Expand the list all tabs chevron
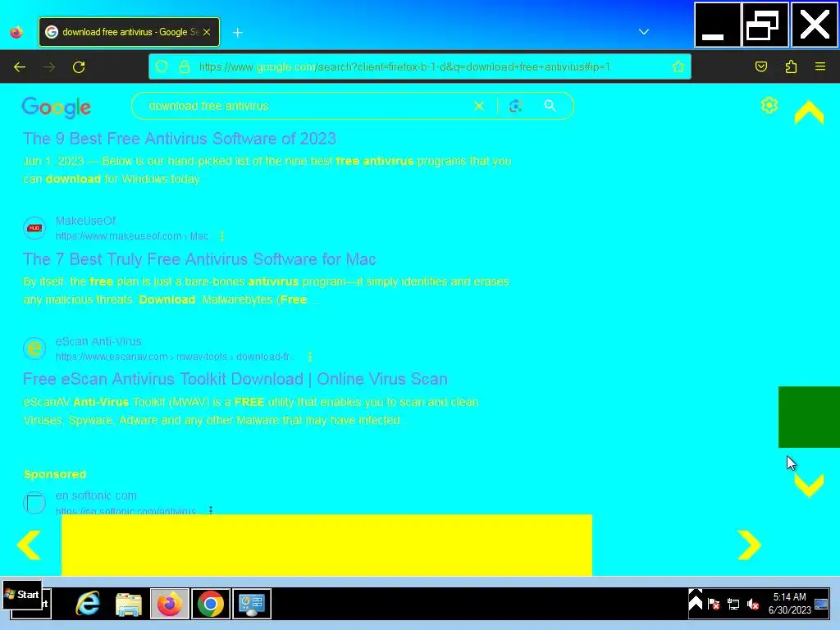This screenshot has width=840, height=630. 644,32
